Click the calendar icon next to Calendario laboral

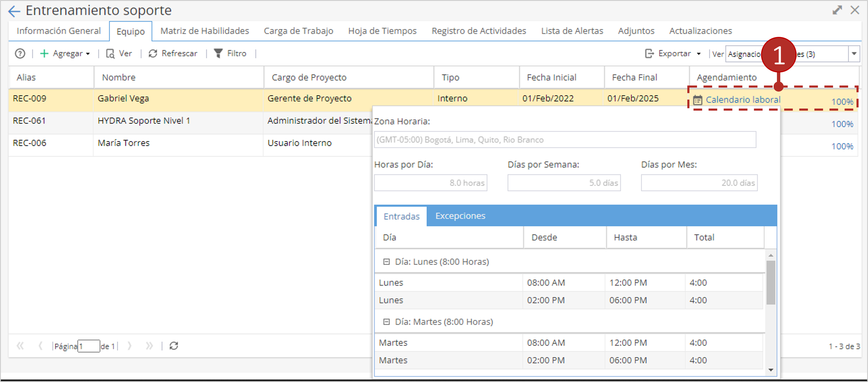click(698, 100)
